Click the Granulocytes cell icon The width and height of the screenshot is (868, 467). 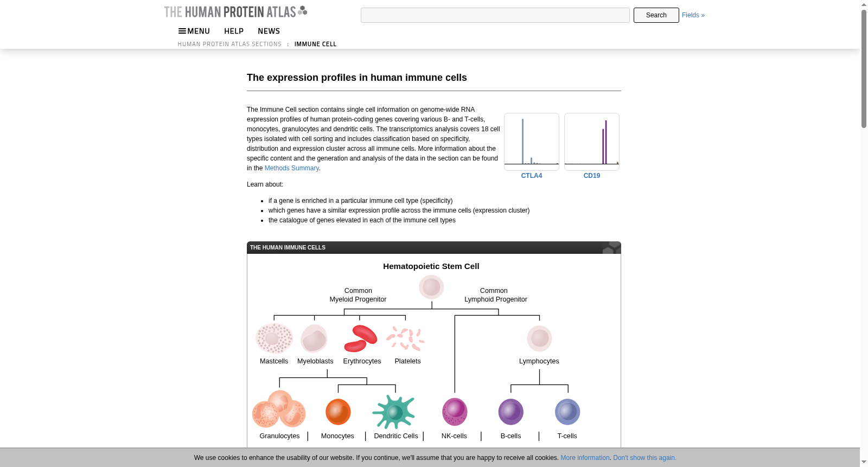[279, 410]
